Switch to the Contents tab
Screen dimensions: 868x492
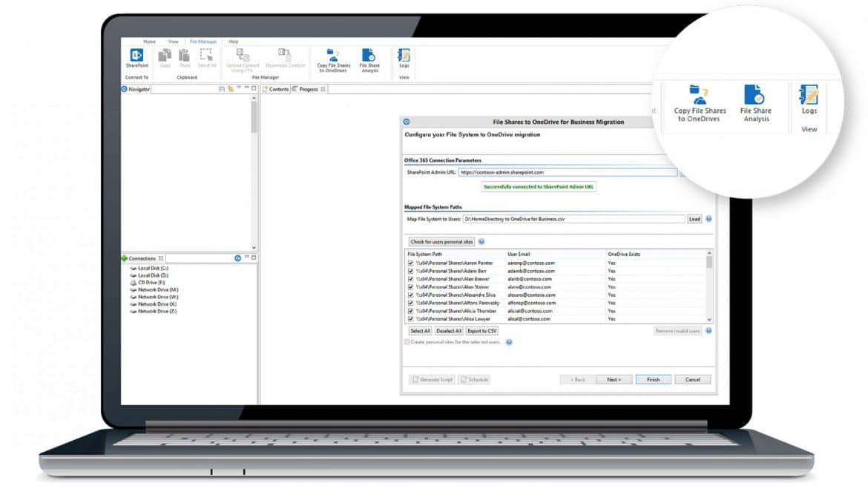(x=275, y=89)
